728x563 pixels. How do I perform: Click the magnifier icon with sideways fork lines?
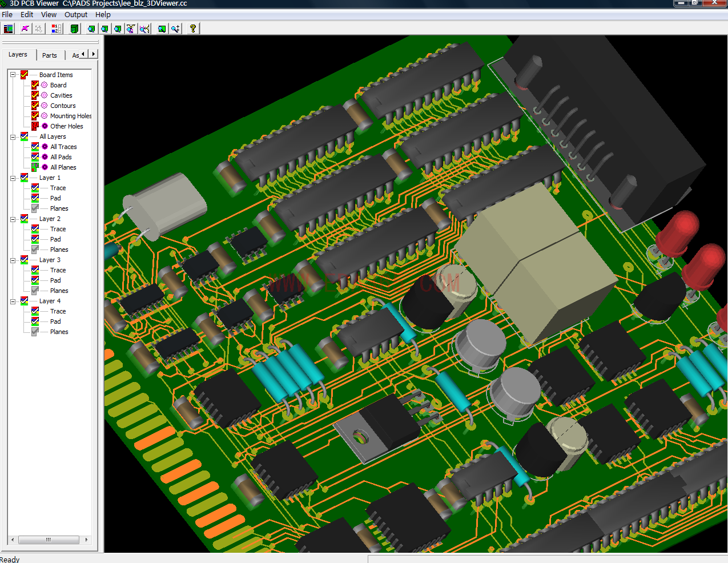tap(145, 29)
